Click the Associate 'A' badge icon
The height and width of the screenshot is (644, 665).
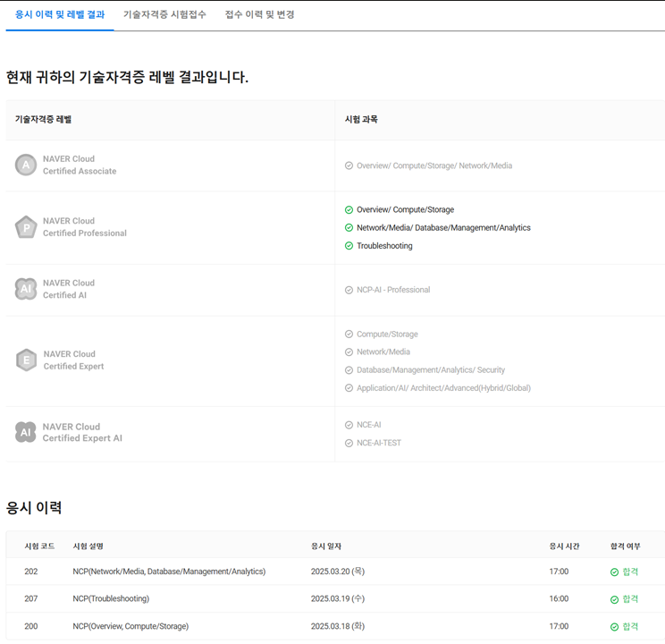pos(26,165)
